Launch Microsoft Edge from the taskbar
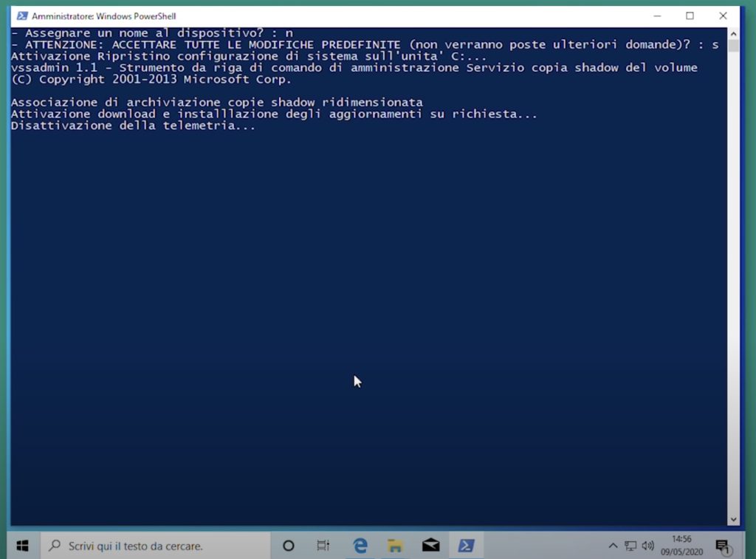This screenshot has width=756, height=559. click(x=360, y=546)
